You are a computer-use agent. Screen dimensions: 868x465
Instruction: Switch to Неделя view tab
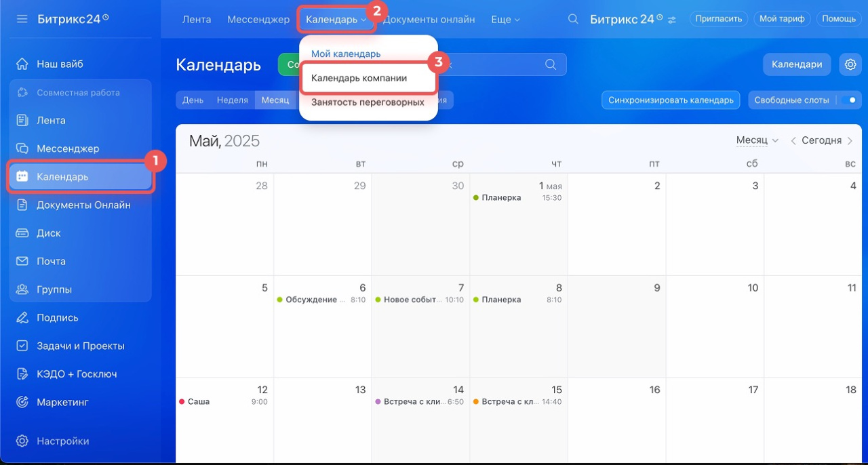pyautogui.click(x=233, y=100)
